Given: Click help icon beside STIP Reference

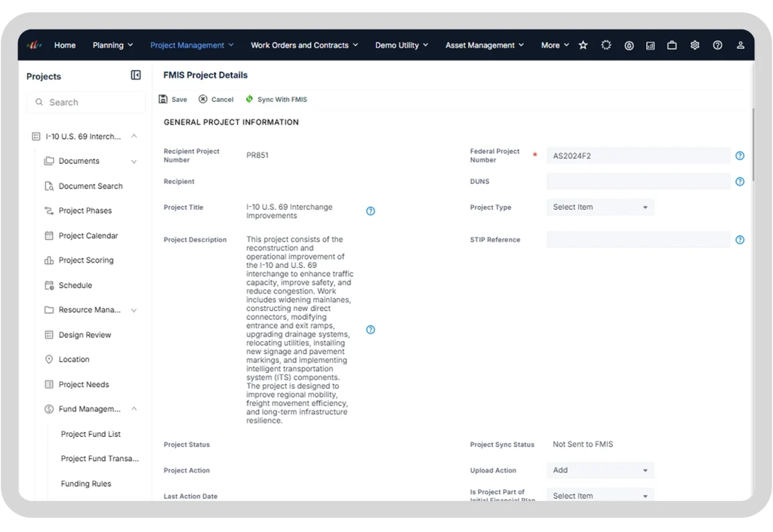Looking at the screenshot, I should point(740,240).
